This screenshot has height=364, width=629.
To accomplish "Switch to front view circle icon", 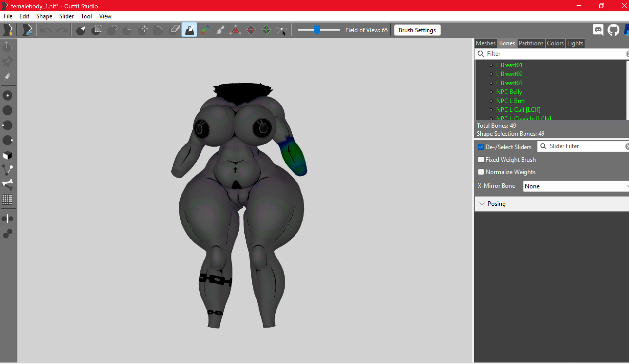I will 8,96.
